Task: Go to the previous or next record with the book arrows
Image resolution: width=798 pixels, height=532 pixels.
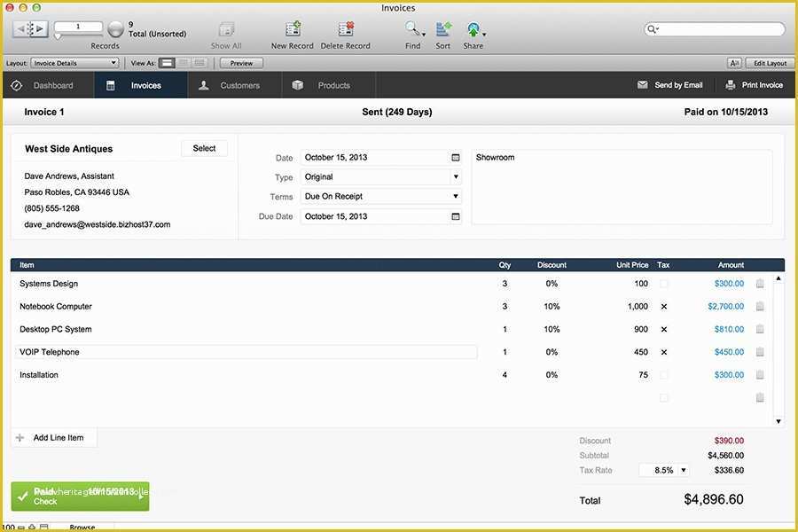Action: point(30,29)
